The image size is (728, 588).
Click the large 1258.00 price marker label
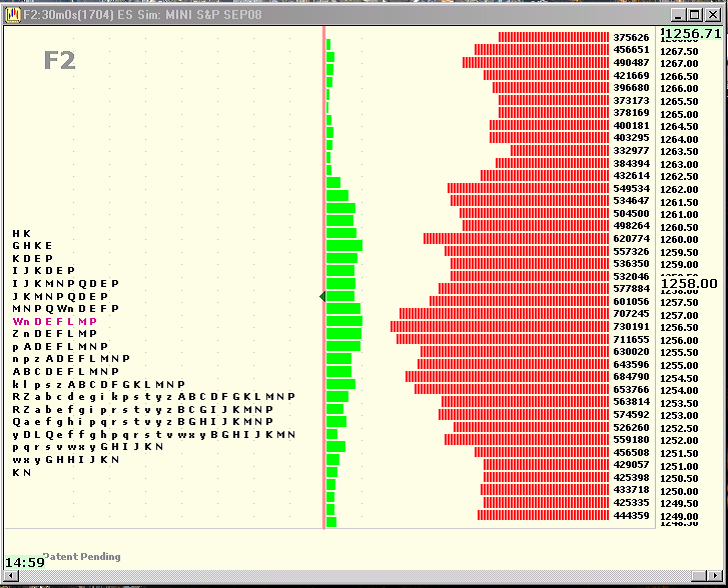[689, 283]
